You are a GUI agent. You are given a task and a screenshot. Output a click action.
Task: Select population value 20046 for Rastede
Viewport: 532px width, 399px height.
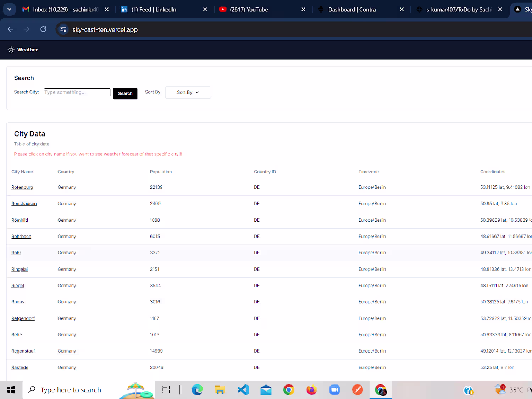pos(157,367)
